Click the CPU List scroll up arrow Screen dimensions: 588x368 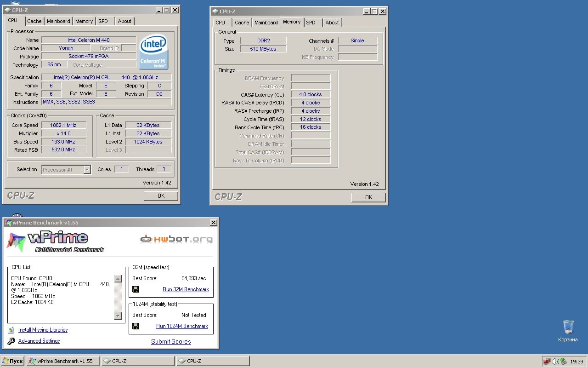pyautogui.click(x=118, y=279)
